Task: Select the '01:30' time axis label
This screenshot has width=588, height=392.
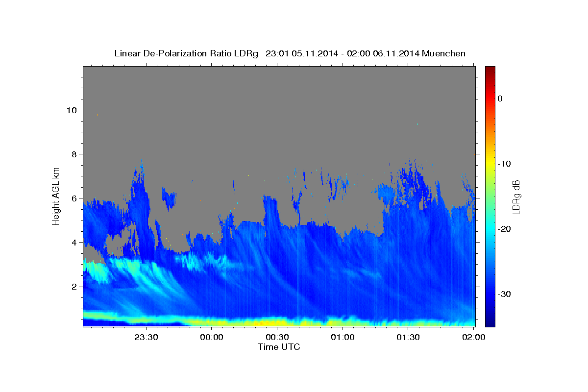Action: [x=408, y=337]
